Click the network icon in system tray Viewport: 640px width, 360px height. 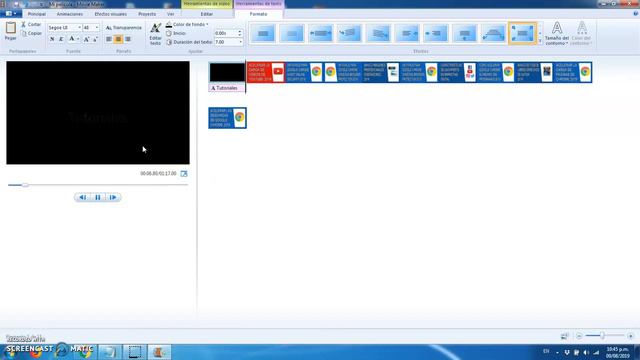(596, 352)
